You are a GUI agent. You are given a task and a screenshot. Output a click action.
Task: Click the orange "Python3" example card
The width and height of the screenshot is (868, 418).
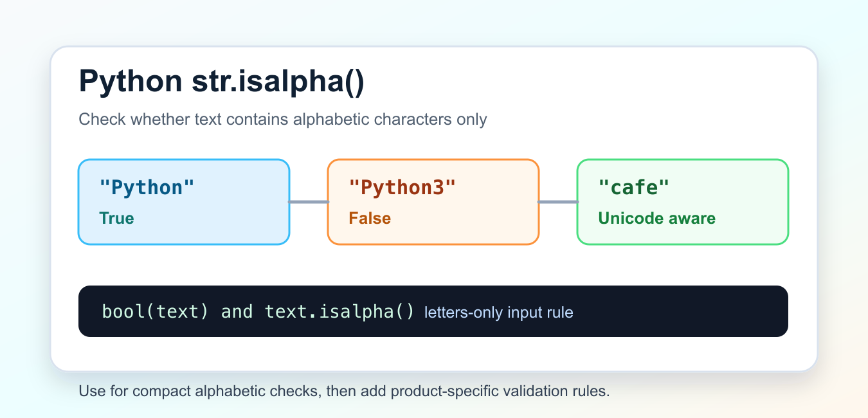tap(433, 202)
